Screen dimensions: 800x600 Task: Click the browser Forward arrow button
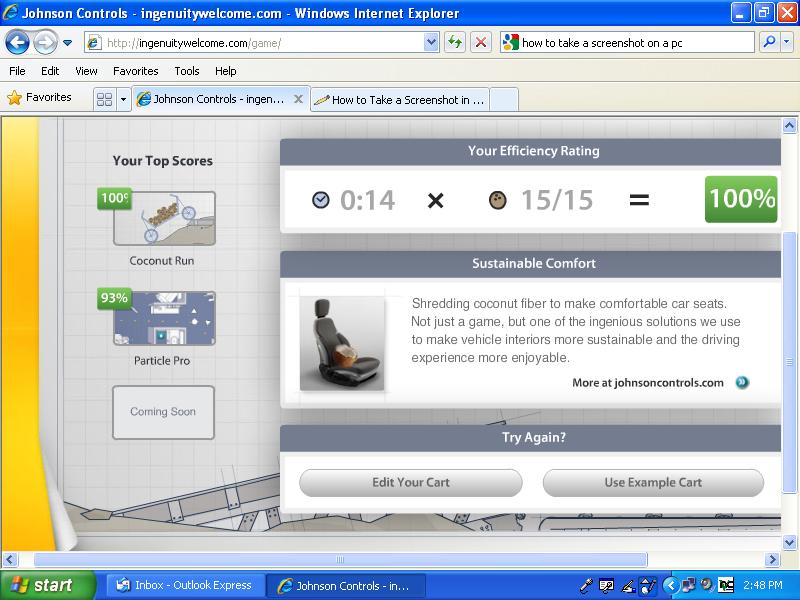pos(45,43)
